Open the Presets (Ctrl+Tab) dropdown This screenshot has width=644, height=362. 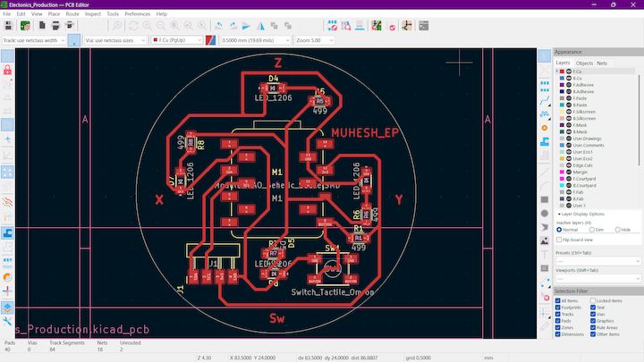[x=597, y=261]
